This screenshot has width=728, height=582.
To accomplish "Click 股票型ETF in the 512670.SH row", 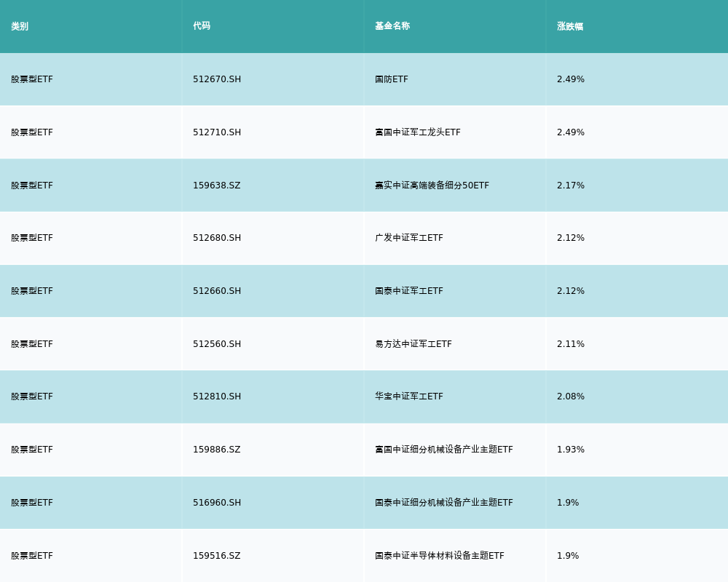I will pos(32,79).
